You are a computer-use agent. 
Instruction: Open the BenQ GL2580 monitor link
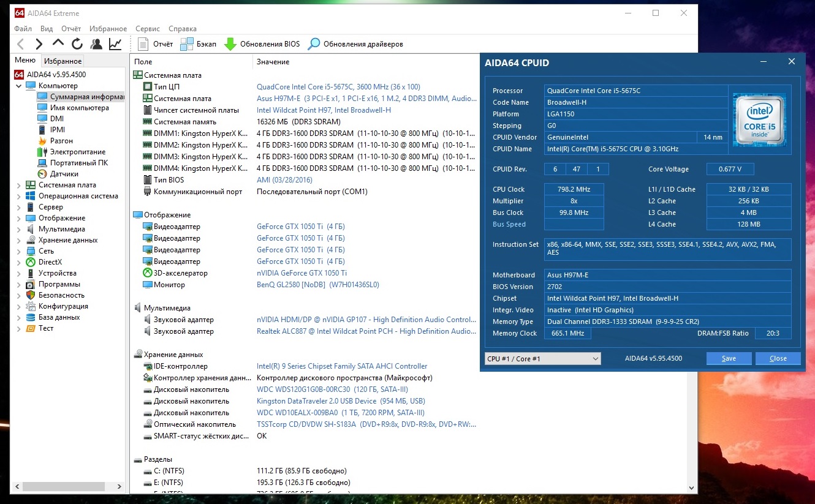(318, 285)
